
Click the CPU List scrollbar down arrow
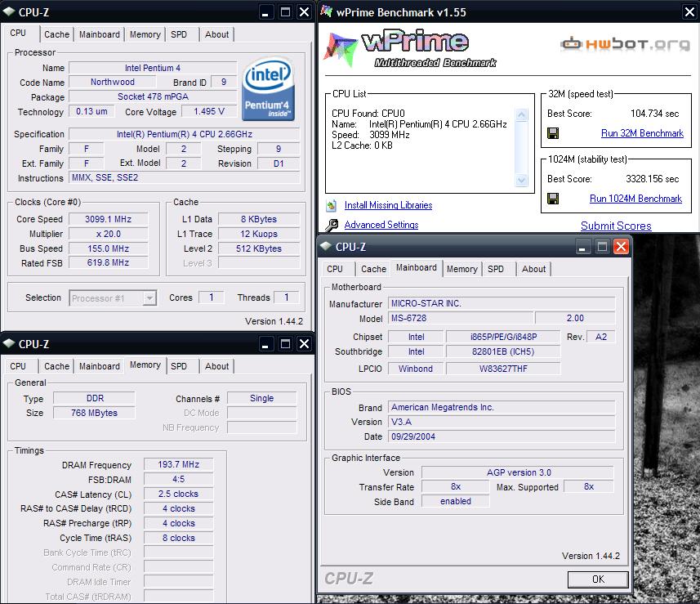[521, 180]
